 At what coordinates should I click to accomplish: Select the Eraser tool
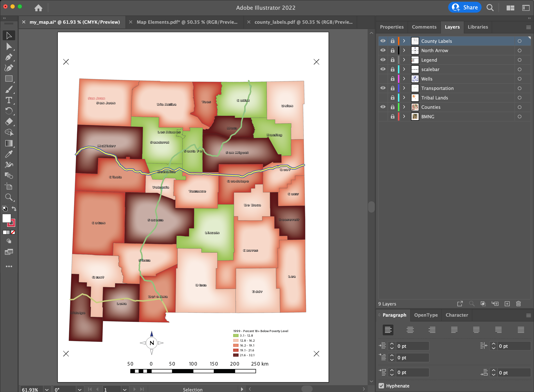(9, 122)
